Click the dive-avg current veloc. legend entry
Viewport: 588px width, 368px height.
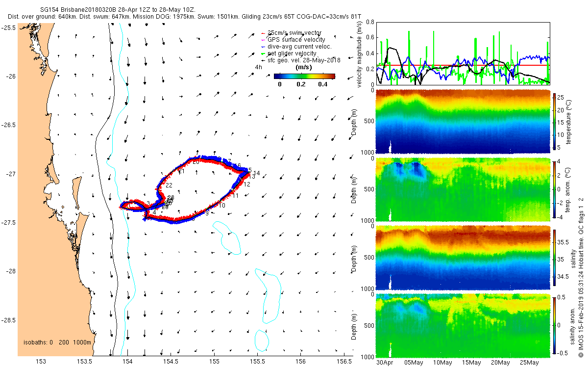pyautogui.click(x=296, y=47)
